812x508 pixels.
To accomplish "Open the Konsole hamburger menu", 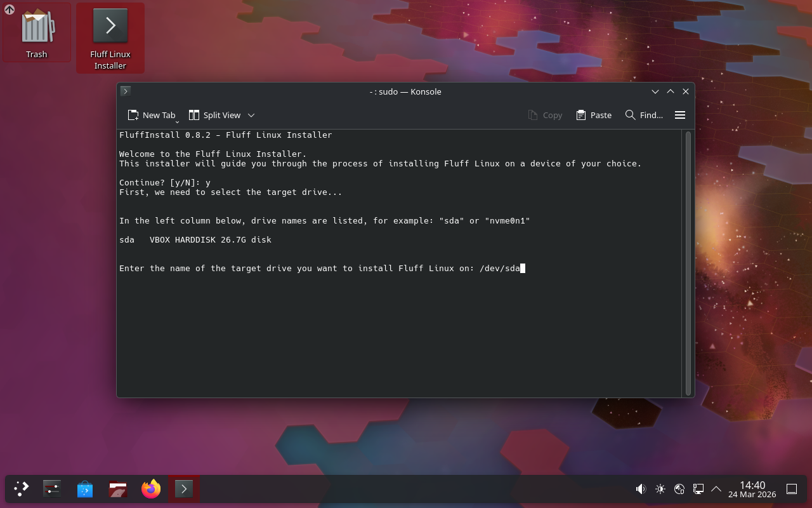I will coord(680,115).
